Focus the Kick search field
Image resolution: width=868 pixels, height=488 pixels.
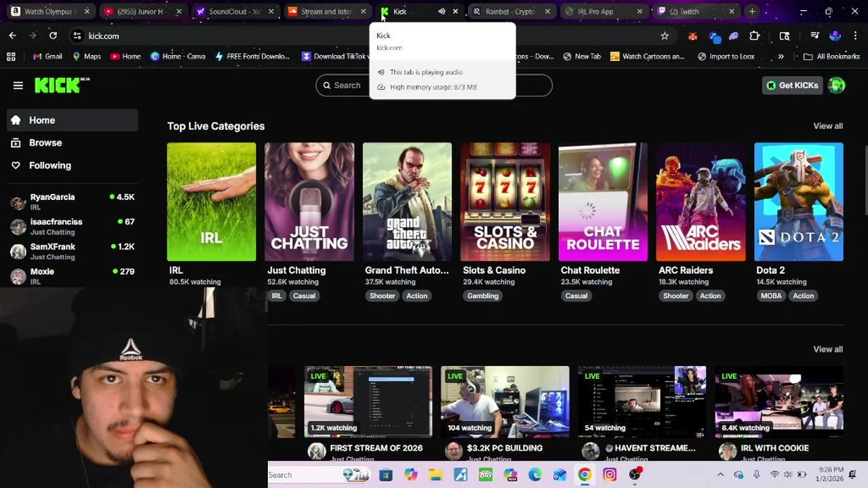pos(434,85)
